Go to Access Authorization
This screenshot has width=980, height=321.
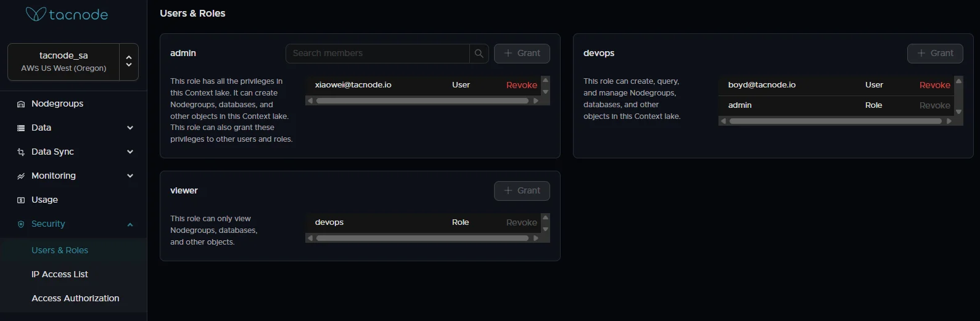pos(75,298)
